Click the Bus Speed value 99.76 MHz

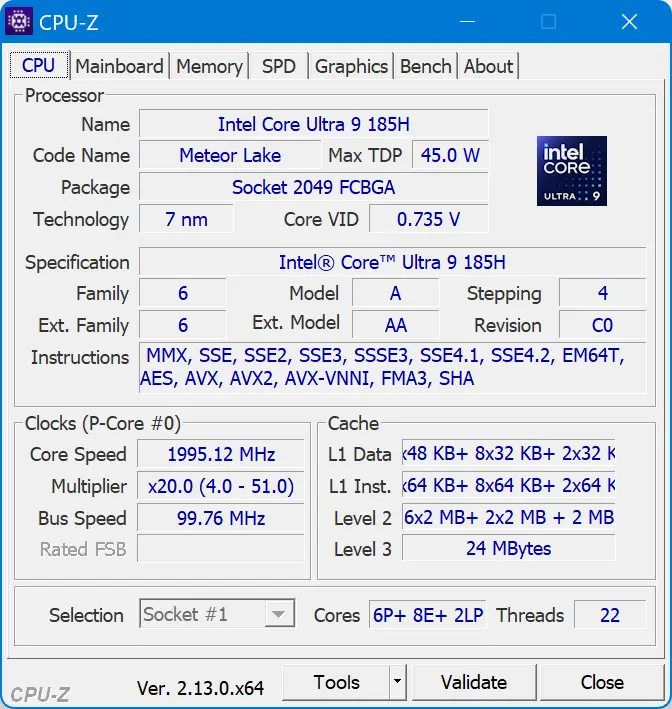(x=221, y=517)
